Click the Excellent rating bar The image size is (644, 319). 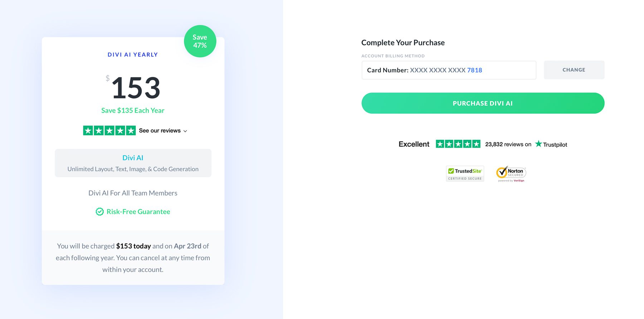tap(414, 144)
